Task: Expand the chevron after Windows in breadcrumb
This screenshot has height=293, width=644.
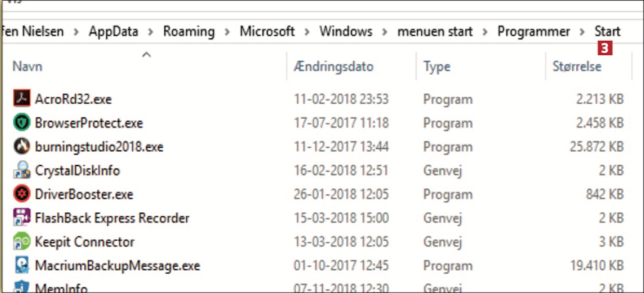Action: (x=385, y=32)
